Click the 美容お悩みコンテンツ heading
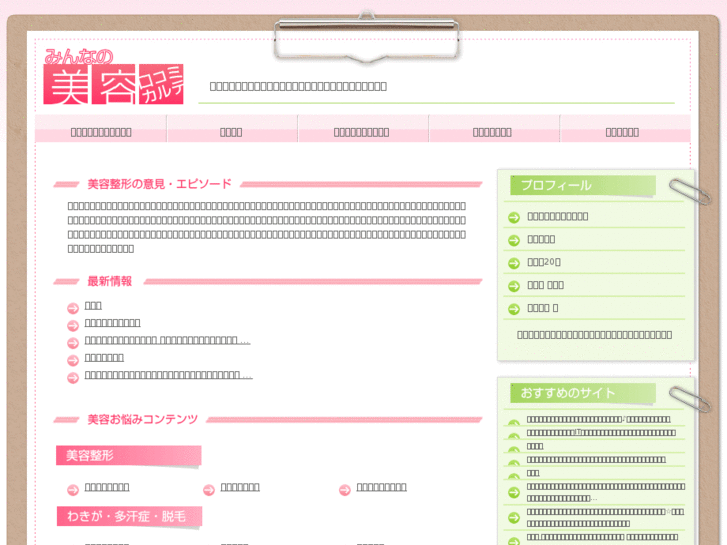This screenshot has width=727, height=545. pos(143,419)
